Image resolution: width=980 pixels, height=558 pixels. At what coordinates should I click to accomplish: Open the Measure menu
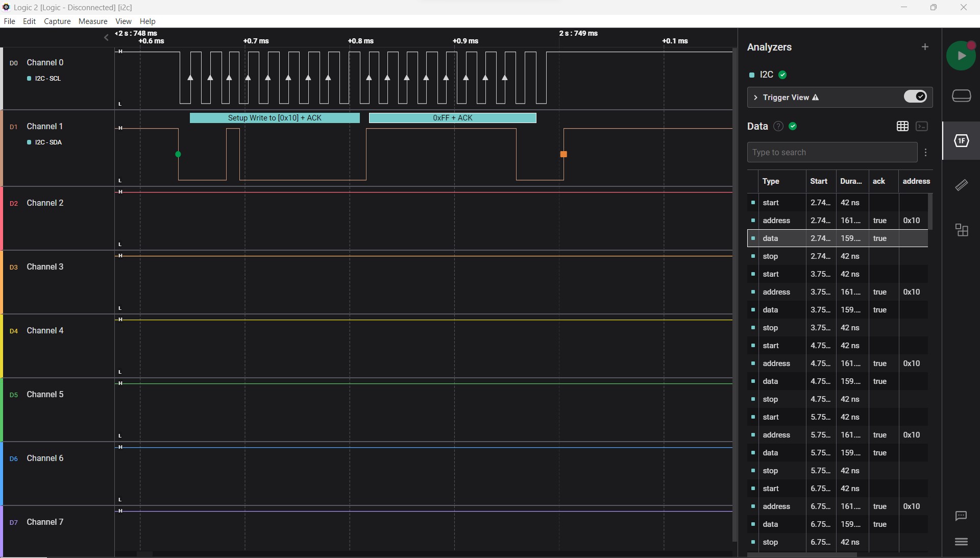(92, 21)
